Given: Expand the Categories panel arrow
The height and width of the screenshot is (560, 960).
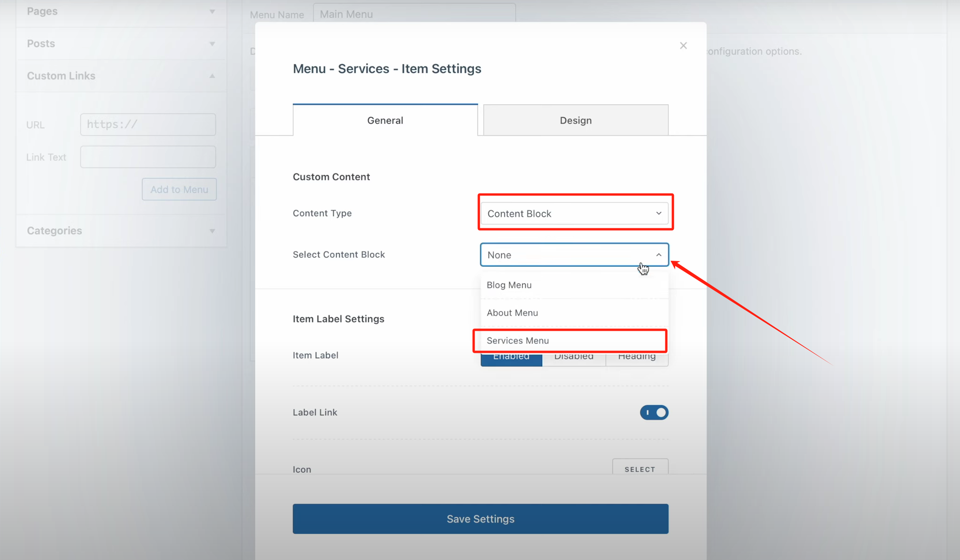Looking at the screenshot, I should 212,231.
